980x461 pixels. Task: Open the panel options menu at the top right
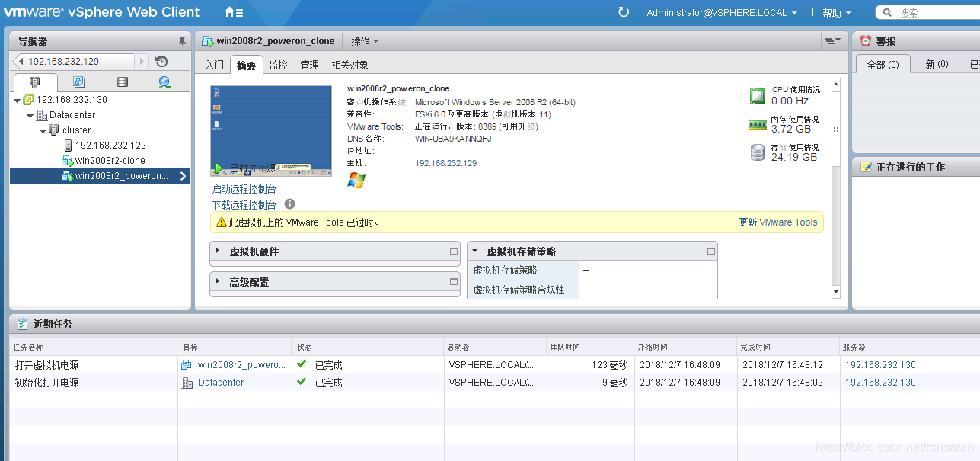point(832,40)
